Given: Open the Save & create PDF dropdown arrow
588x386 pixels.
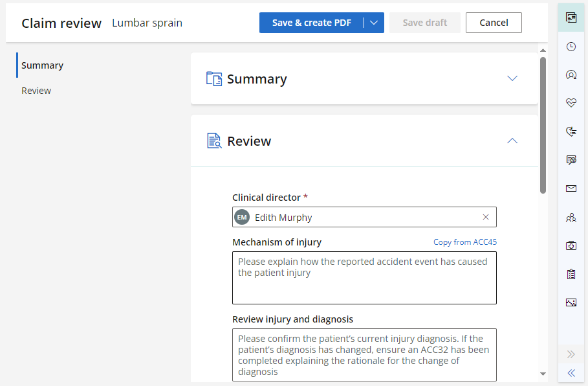Looking at the screenshot, I should [374, 23].
